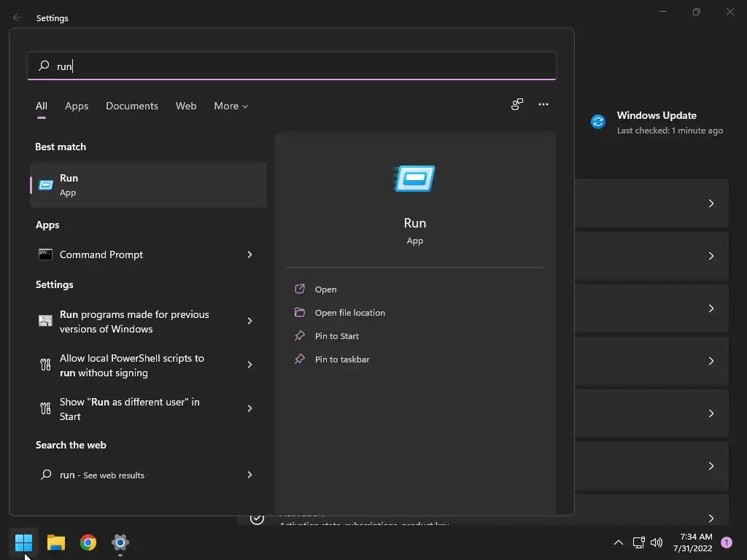Switch to the Web tab
This screenshot has width=747, height=560.
pos(186,106)
